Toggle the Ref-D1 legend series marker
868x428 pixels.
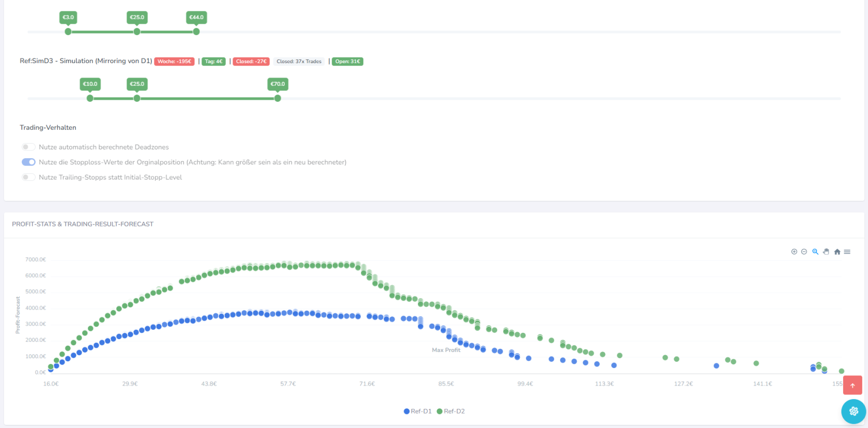coord(407,411)
